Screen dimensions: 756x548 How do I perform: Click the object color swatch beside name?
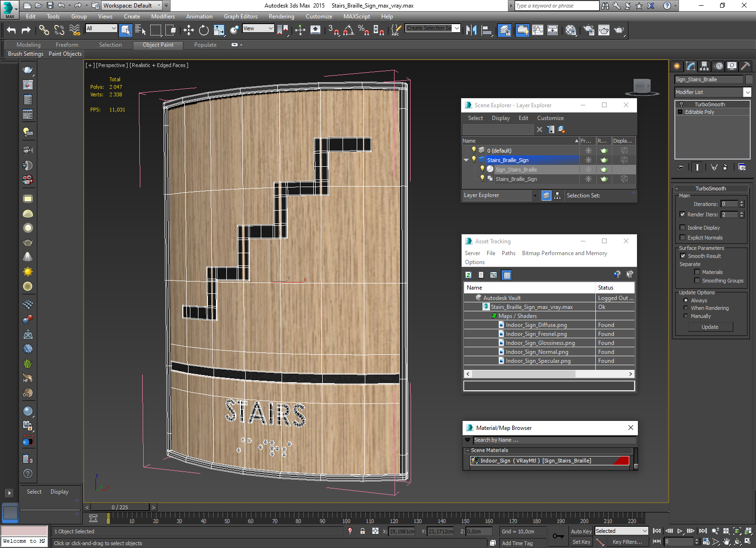pos(749,79)
